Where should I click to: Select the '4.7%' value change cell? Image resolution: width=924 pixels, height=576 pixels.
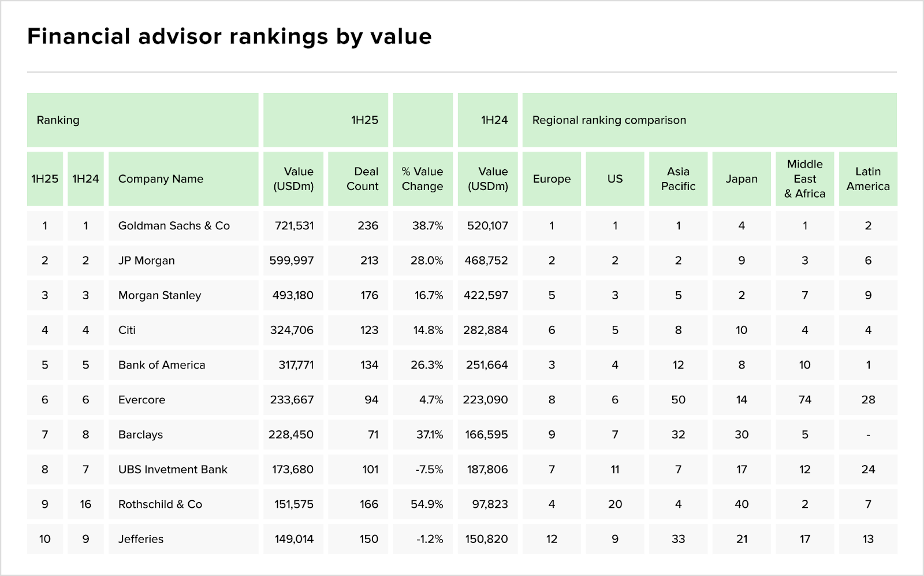[x=423, y=400]
